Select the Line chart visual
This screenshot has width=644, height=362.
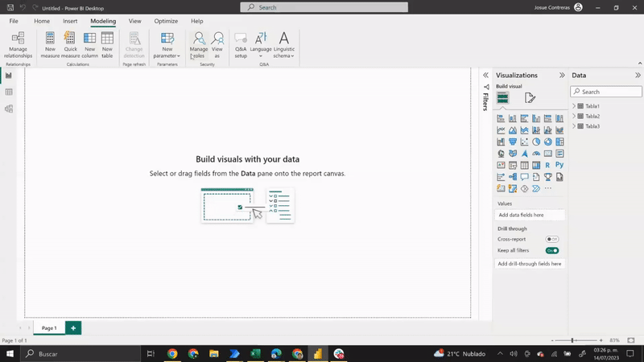point(501,130)
